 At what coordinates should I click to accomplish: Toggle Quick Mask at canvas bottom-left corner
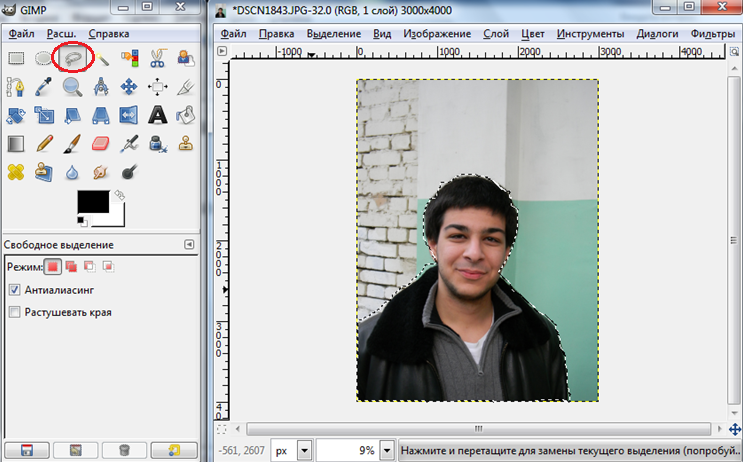tap(221, 429)
